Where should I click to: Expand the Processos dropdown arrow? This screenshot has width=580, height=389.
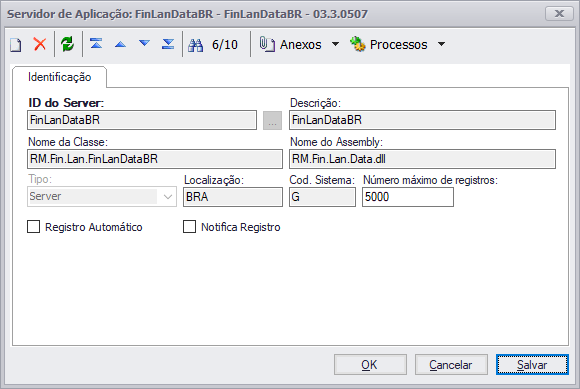coord(441,44)
